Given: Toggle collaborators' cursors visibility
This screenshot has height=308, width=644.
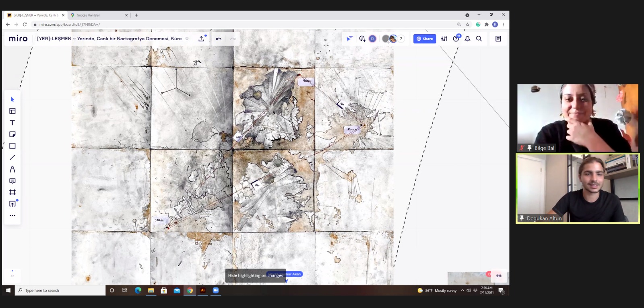Looking at the screenshot, I should (x=349, y=39).
